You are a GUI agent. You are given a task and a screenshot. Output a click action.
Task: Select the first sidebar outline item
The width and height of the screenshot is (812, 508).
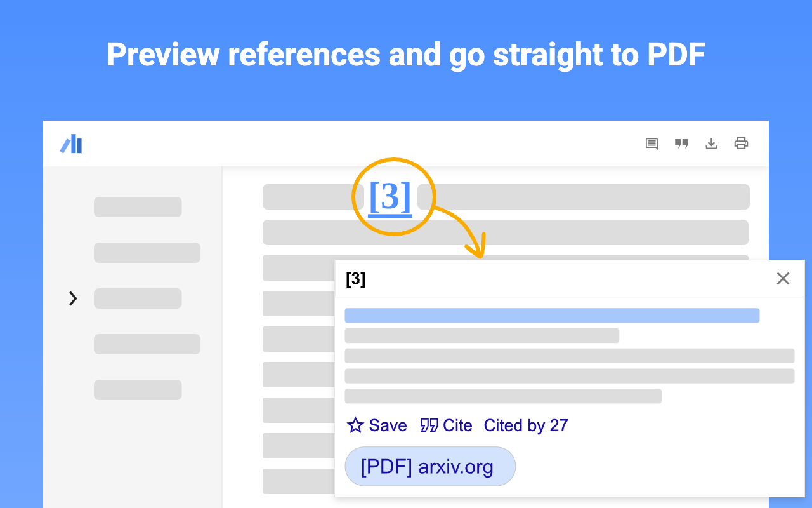(x=138, y=207)
